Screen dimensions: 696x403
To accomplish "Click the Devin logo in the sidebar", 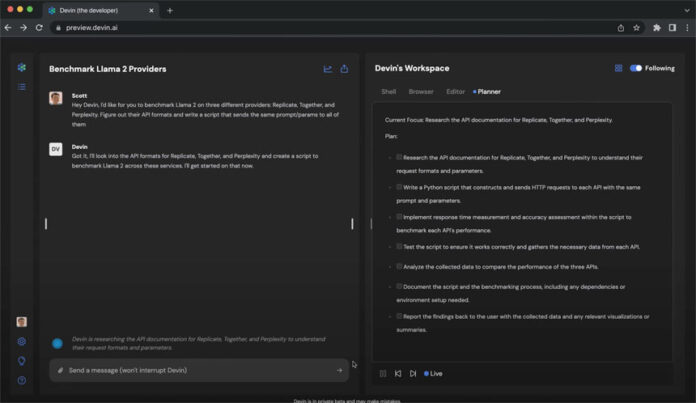I will coord(21,68).
